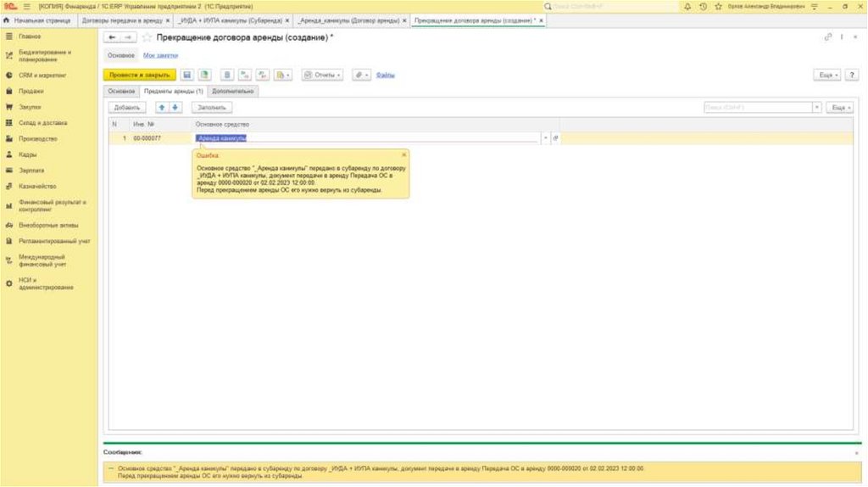Click the Основное средство field with Аренда каникулы
868x487 pixels.
366,138
